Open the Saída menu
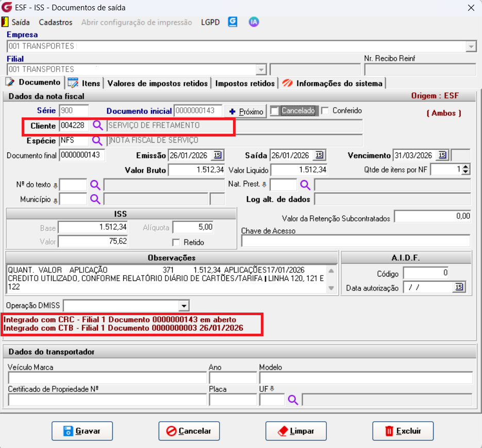This screenshot has width=482, height=448. pyautogui.click(x=21, y=23)
